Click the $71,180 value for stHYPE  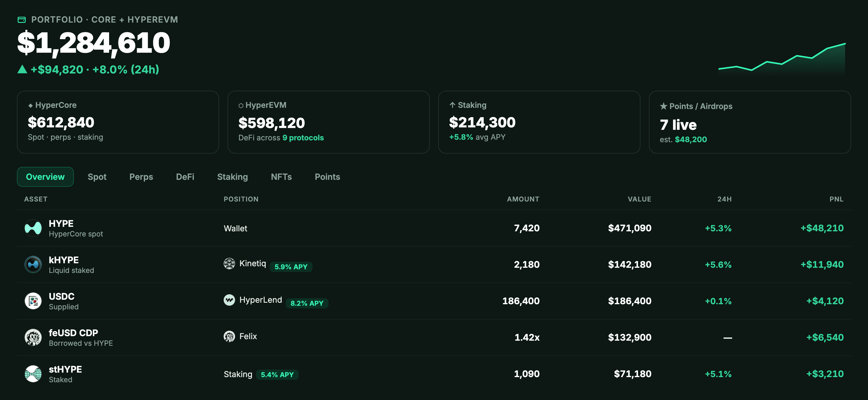coord(633,373)
